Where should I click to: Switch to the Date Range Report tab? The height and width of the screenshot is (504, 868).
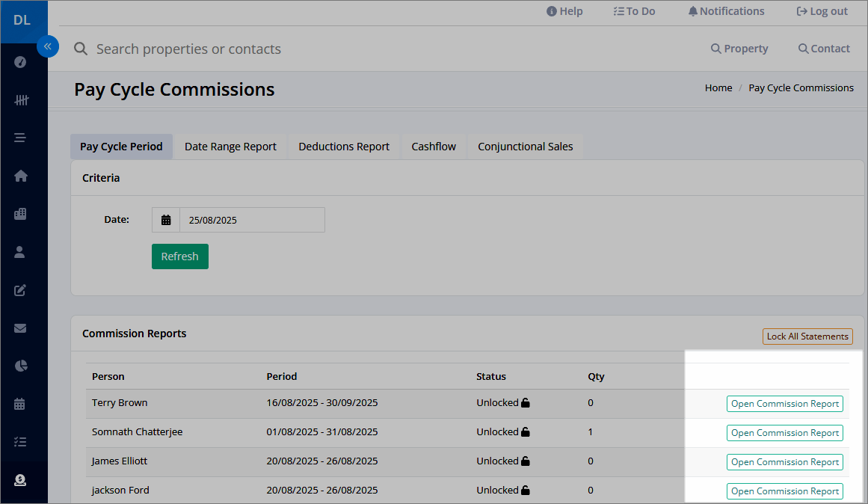230,147
